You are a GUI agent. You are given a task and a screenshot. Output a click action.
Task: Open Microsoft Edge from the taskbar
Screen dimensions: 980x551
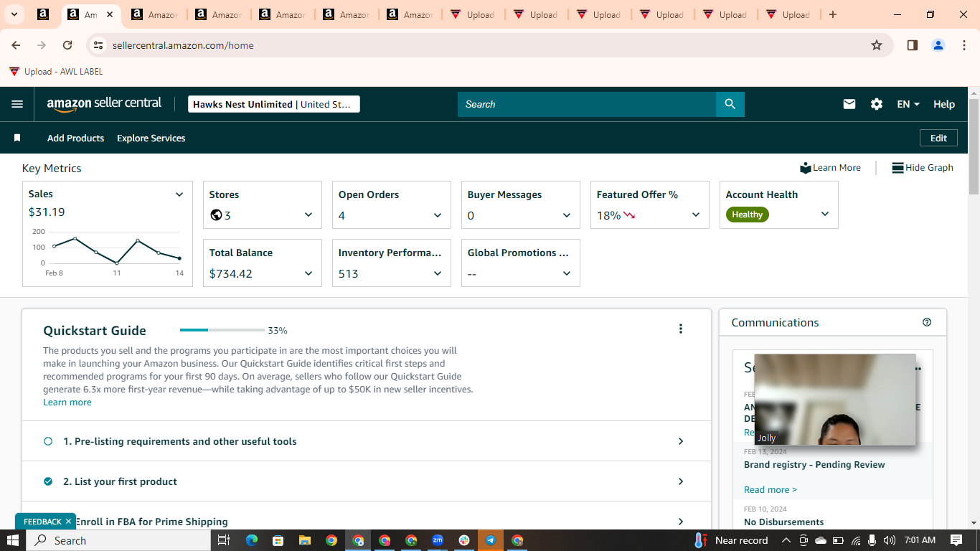[x=252, y=540]
